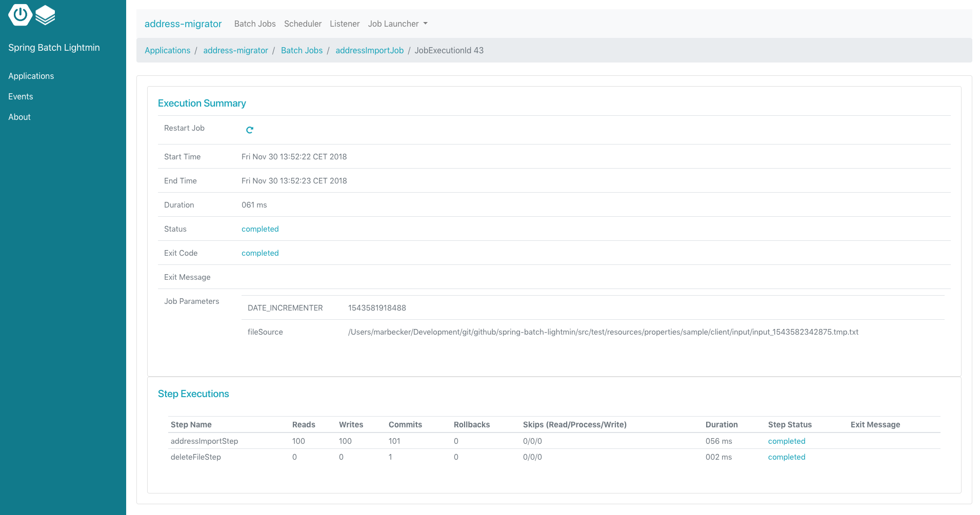Click the stacked layers logo icon
The height and width of the screenshot is (515, 980).
45,15
